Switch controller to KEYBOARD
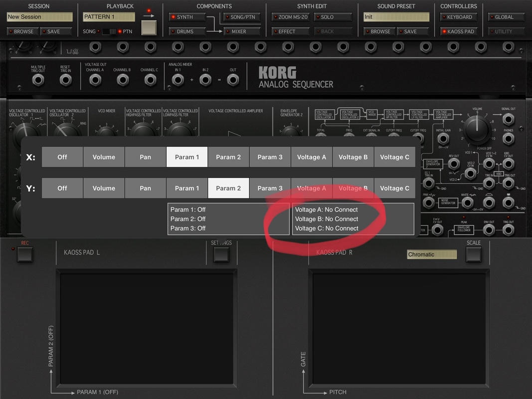The width and height of the screenshot is (532, 399). tap(459, 17)
